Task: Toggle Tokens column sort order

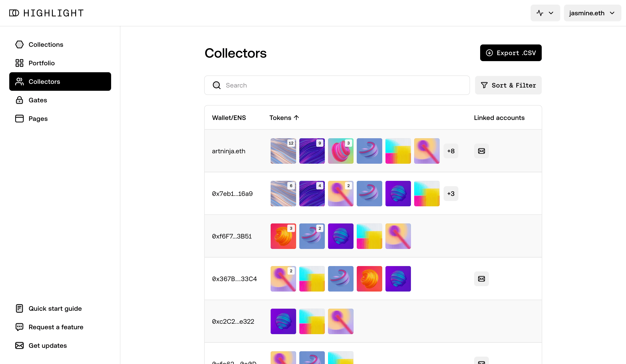Action: tap(284, 118)
